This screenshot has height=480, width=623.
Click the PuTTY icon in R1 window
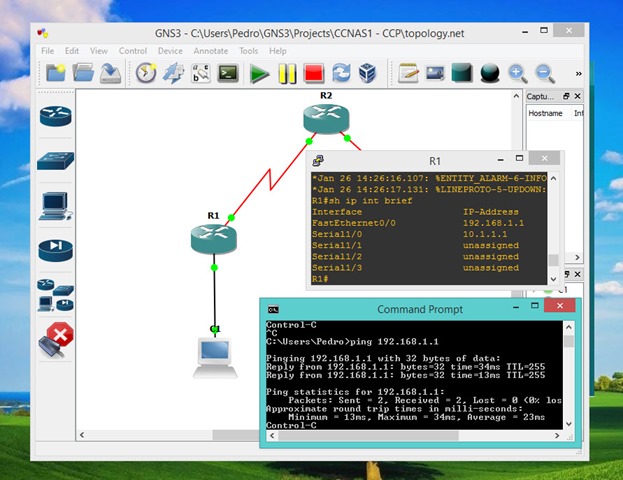point(318,161)
